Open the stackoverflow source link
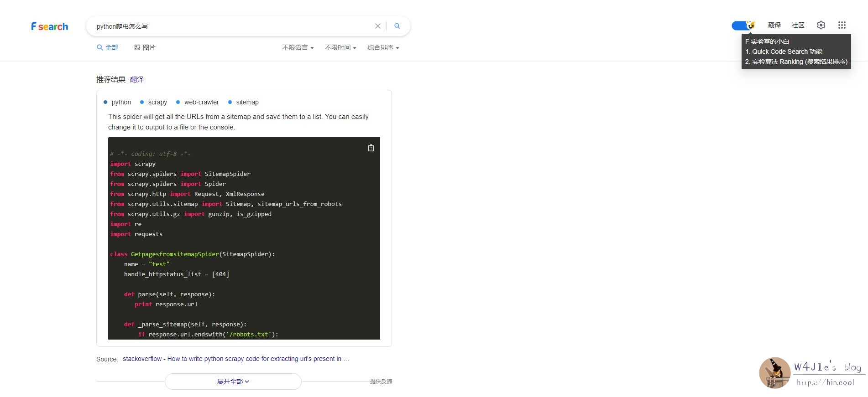The height and width of the screenshot is (397, 868). [x=235, y=359]
